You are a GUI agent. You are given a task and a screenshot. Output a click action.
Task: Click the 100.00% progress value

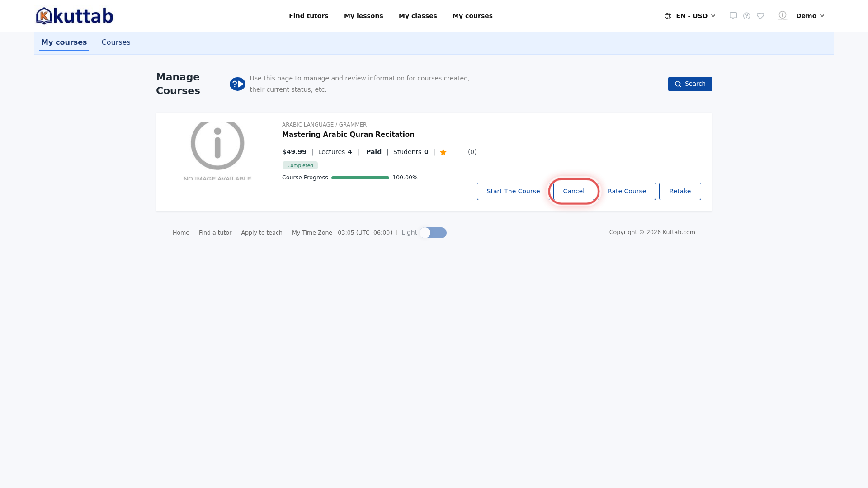coord(405,178)
